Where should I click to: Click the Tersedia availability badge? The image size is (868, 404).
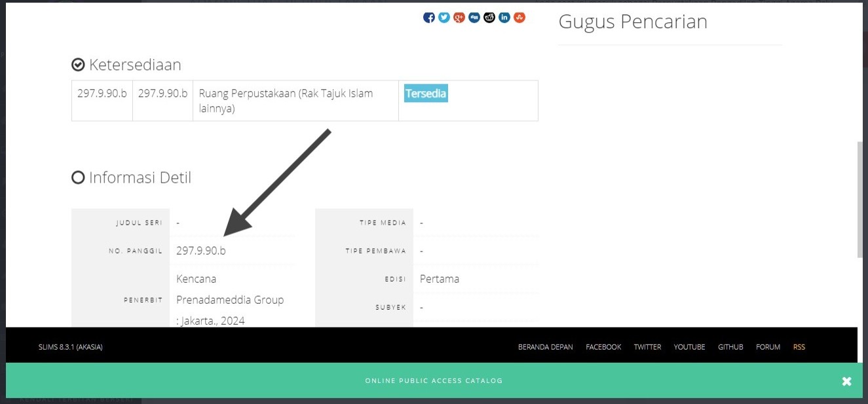426,94
